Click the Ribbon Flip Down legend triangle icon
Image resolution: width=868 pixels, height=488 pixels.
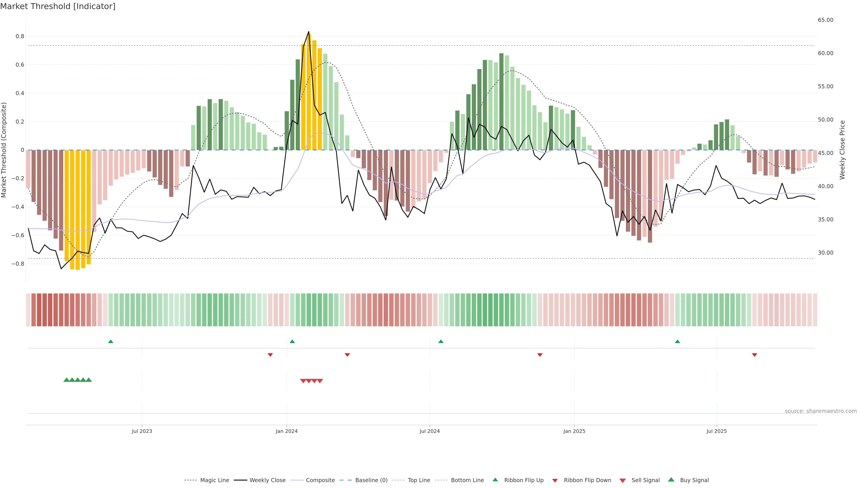point(555,481)
